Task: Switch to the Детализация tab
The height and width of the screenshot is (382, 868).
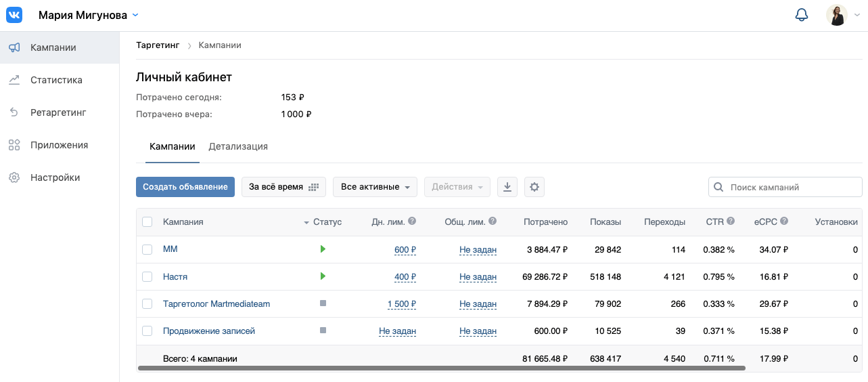Action: [x=238, y=146]
